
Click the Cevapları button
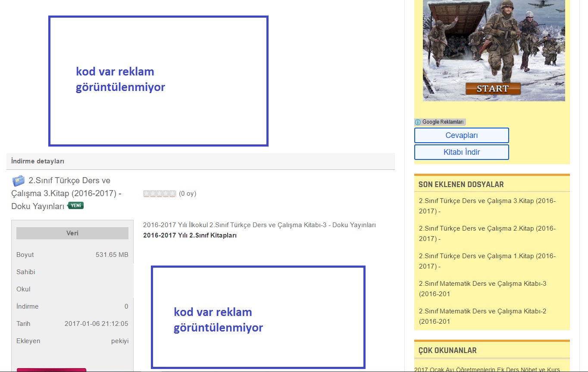(x=461, y=135)
